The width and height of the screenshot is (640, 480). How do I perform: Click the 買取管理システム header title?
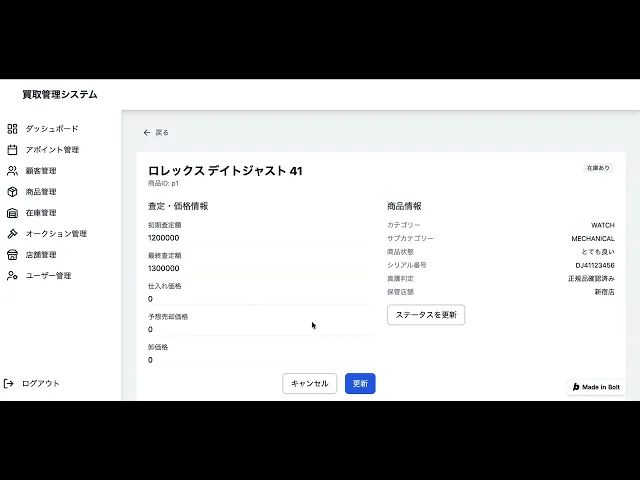click(60, 94)
